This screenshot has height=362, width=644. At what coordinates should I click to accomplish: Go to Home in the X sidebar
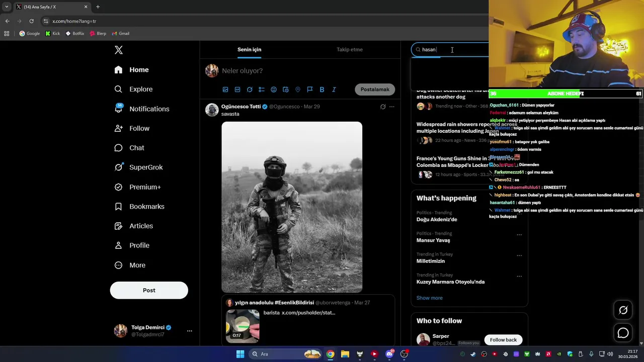tap(132, 69)
